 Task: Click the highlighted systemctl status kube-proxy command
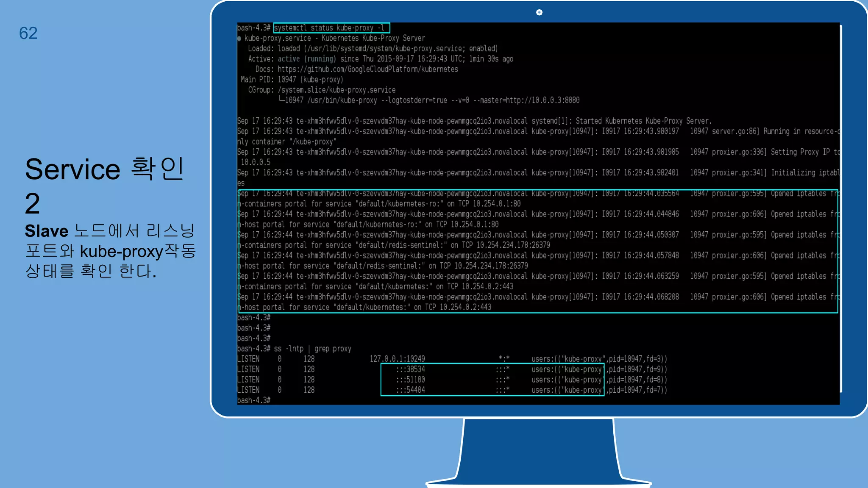pyautogui.click(x=331, y=28)
